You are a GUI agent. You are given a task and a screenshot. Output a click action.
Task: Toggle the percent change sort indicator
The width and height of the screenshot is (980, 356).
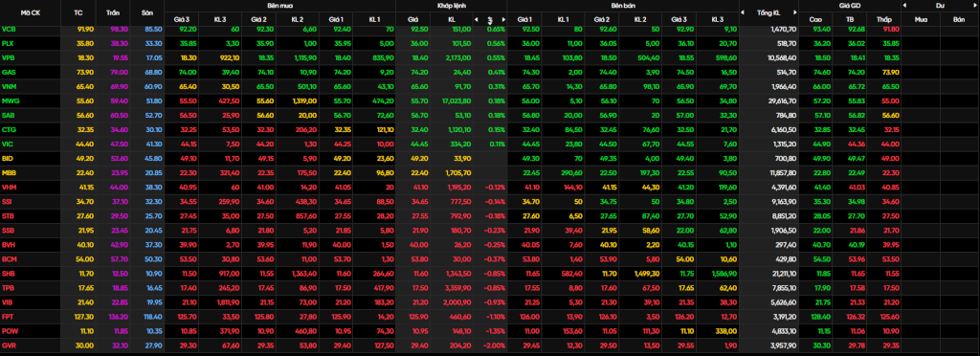[x=489, y=19]
